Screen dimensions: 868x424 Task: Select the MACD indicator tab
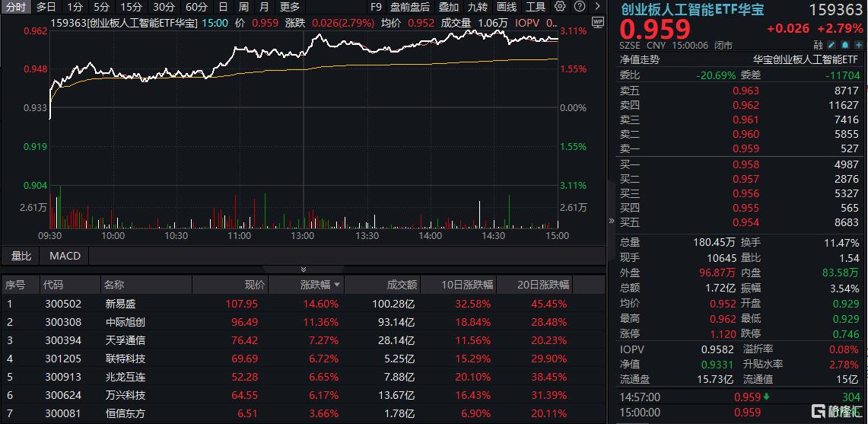[x=65, y=256]
